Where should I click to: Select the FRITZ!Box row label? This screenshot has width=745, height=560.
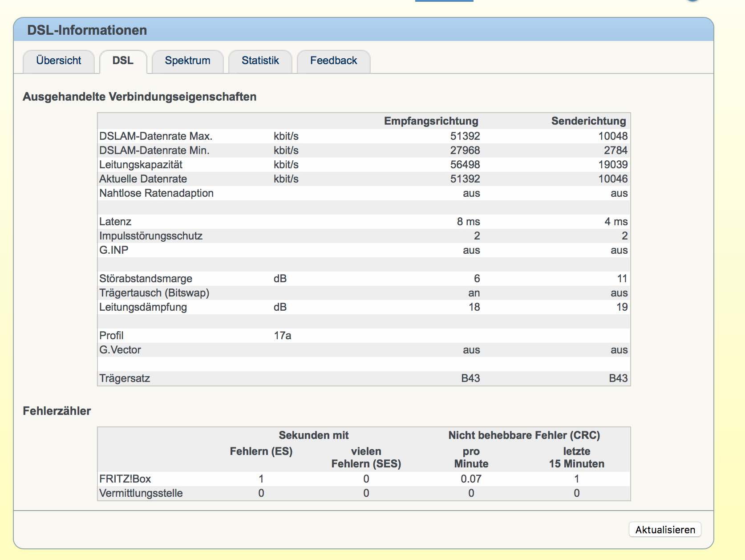[125, 479]
